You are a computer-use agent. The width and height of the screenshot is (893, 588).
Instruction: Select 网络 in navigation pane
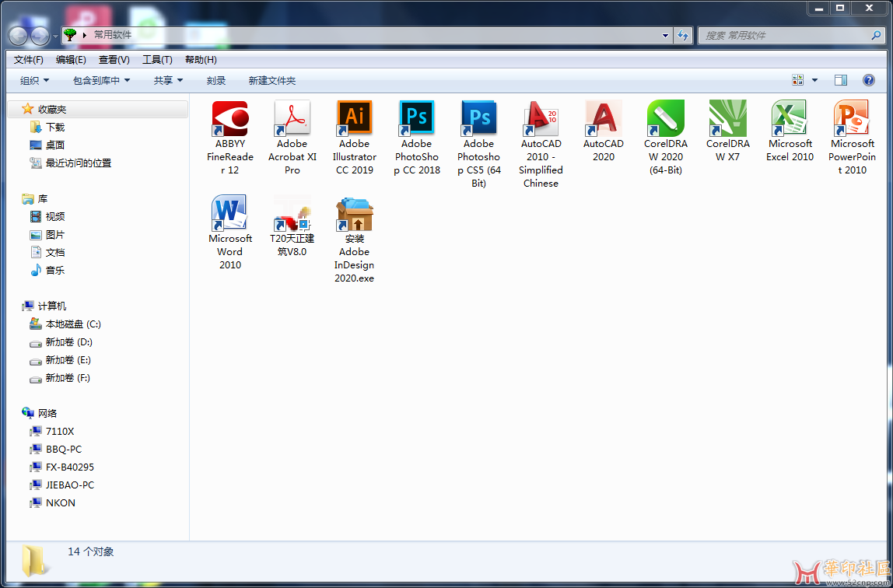click(x=47, y=413)
